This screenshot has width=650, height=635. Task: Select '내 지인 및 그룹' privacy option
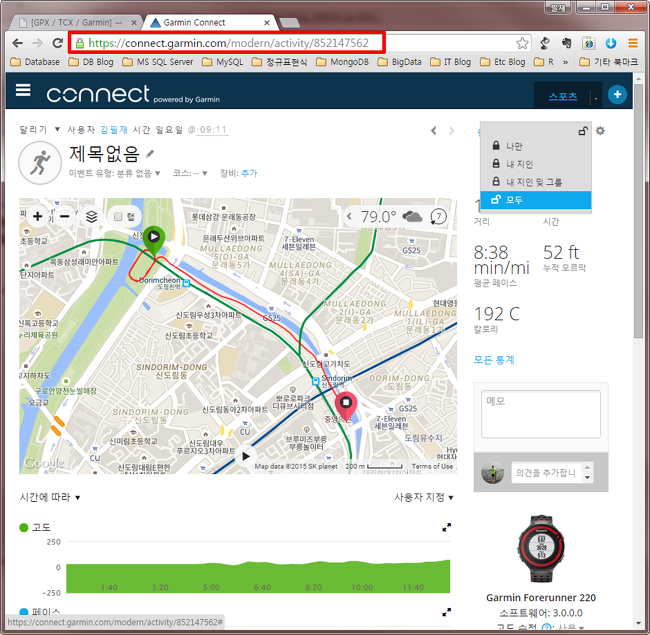(x=536, y=182)
